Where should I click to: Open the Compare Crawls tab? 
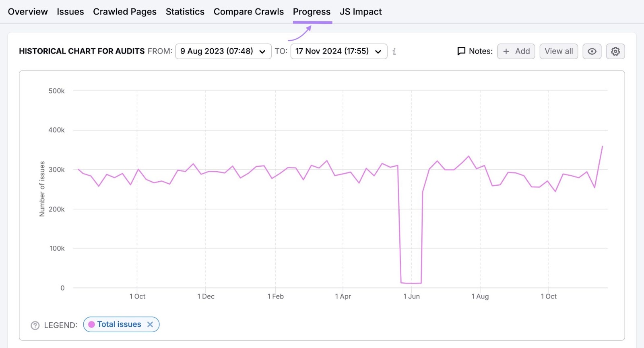249,12
